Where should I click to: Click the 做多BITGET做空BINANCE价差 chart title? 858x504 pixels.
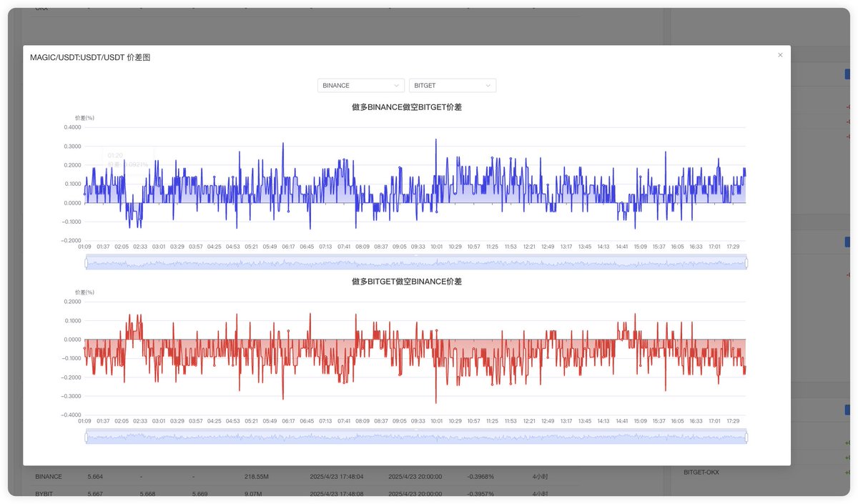(x=406, y=282)
